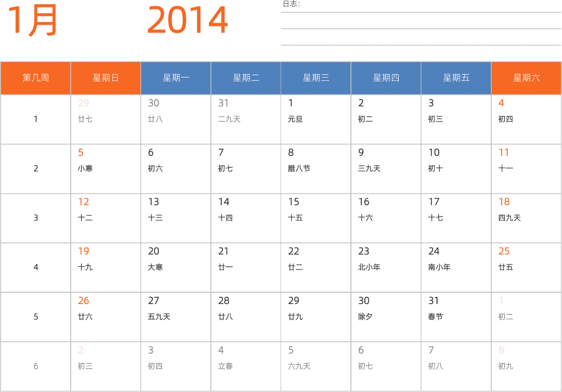Click January 8 腊八节 cell

tap(316, 169)
